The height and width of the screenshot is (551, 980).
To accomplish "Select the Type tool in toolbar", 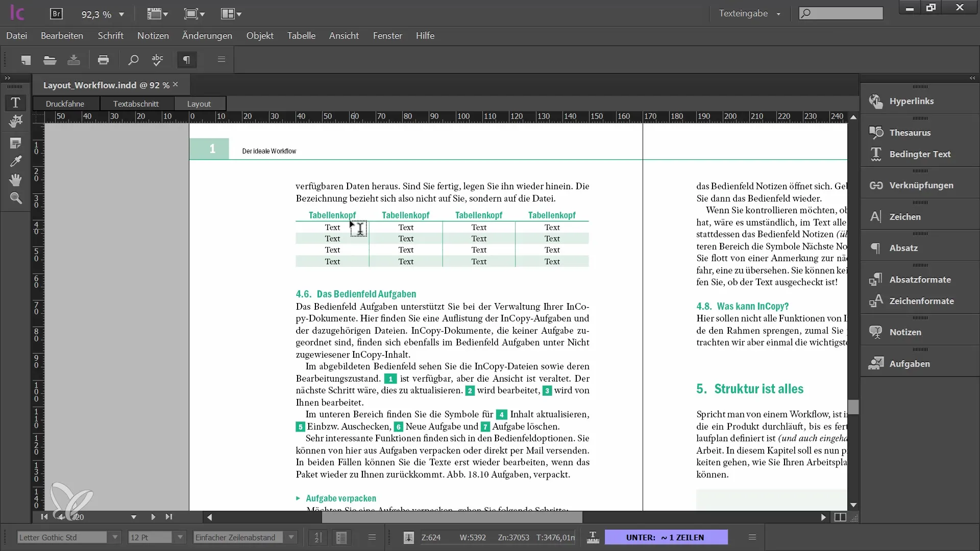I will (x=15, y=102).
